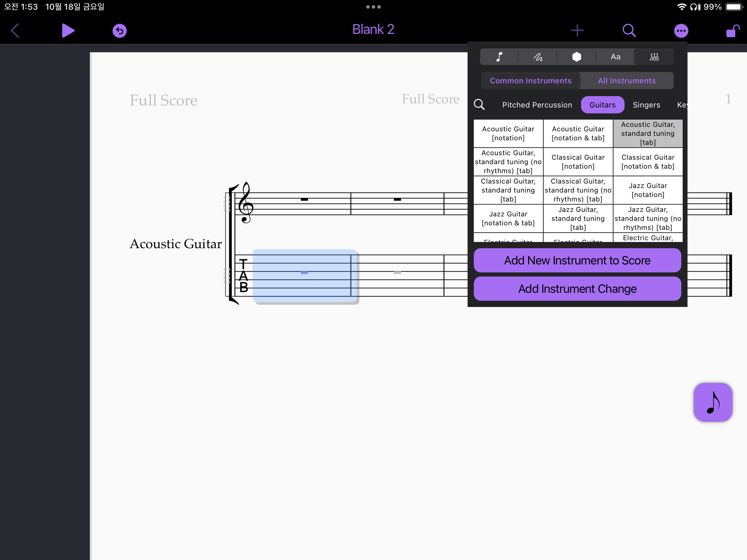
Task: Go back using the left chevron
Action: coord(15,30)
